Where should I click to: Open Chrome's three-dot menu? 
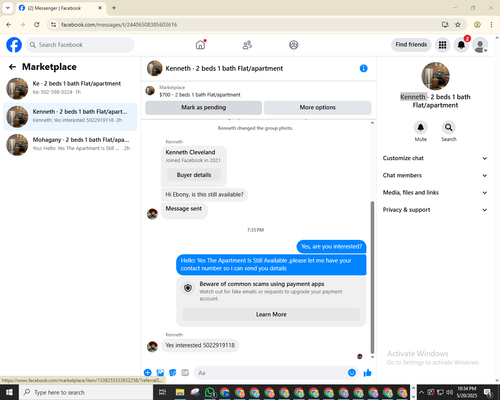(x=491, y=25)
